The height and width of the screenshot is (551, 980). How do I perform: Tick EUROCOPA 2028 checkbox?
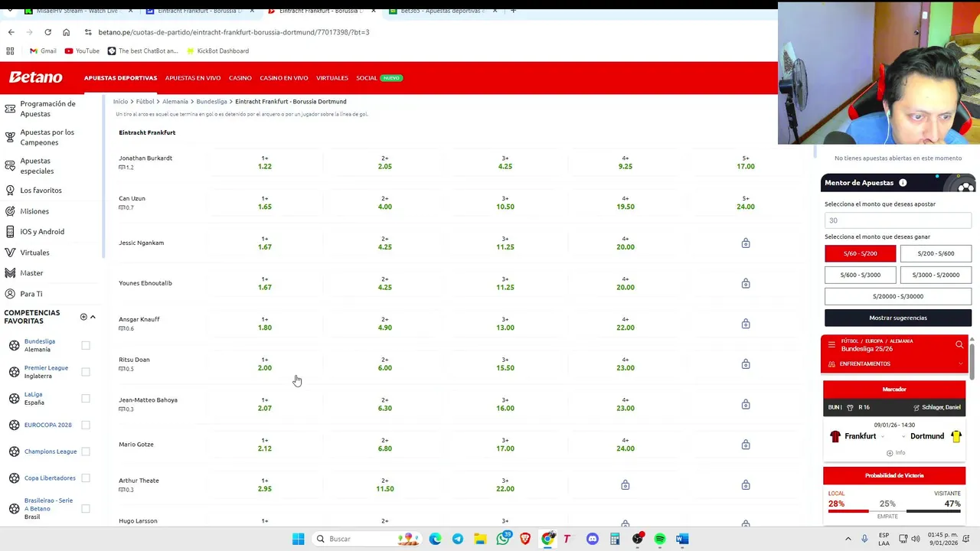point(86,425)
